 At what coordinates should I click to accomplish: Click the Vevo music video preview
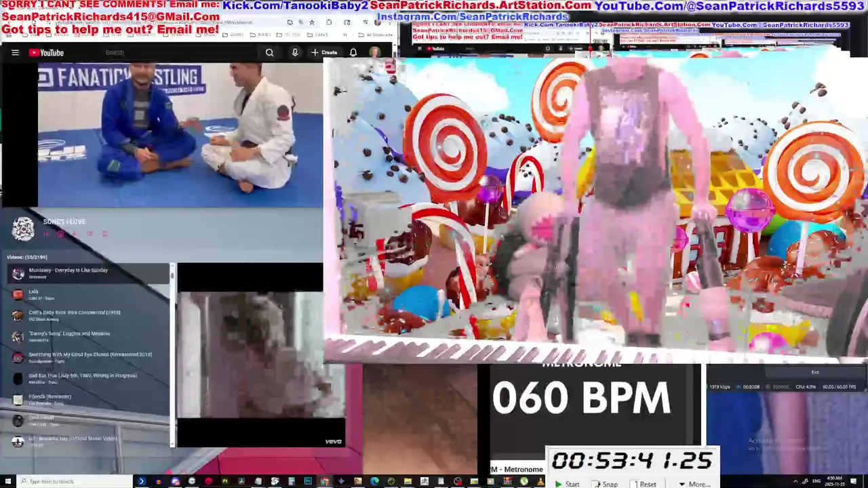260,355
